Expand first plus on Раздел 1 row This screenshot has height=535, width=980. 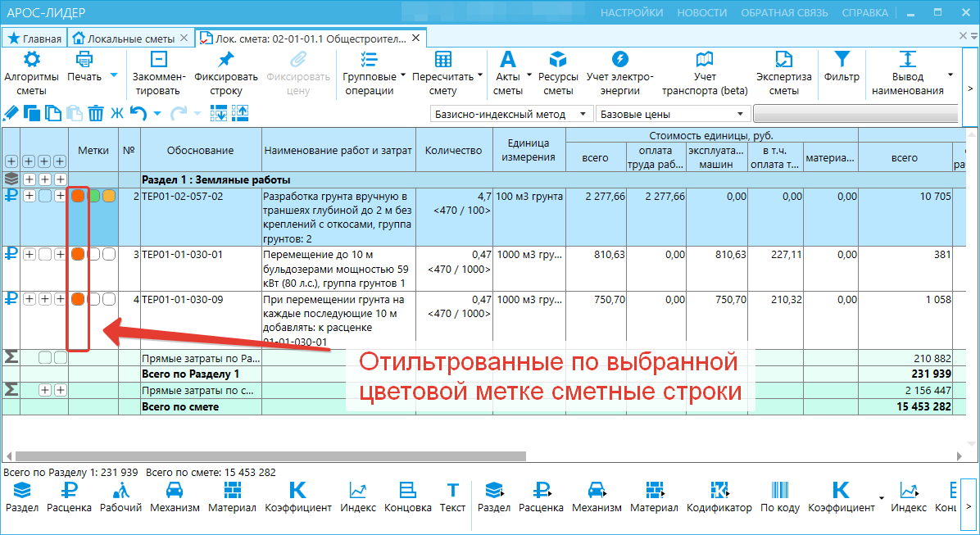29,179
